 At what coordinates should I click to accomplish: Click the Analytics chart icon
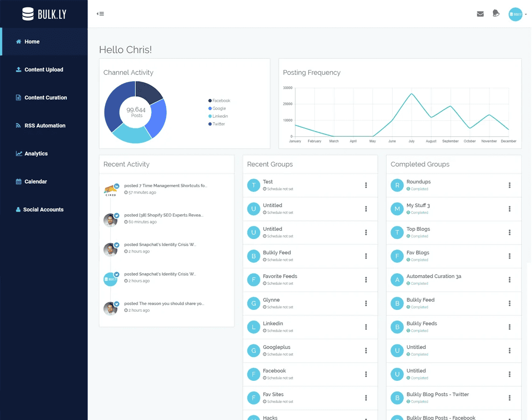(x=19, y=154)
